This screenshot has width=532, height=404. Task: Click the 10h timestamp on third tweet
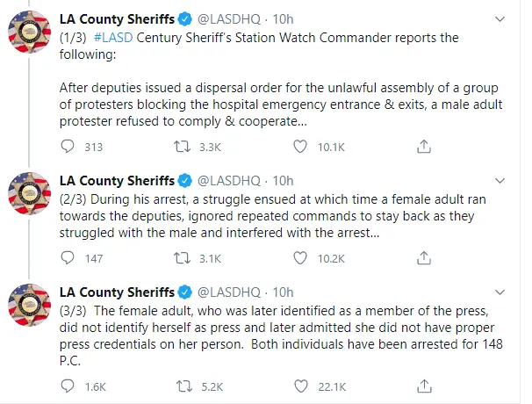(283, 292)
